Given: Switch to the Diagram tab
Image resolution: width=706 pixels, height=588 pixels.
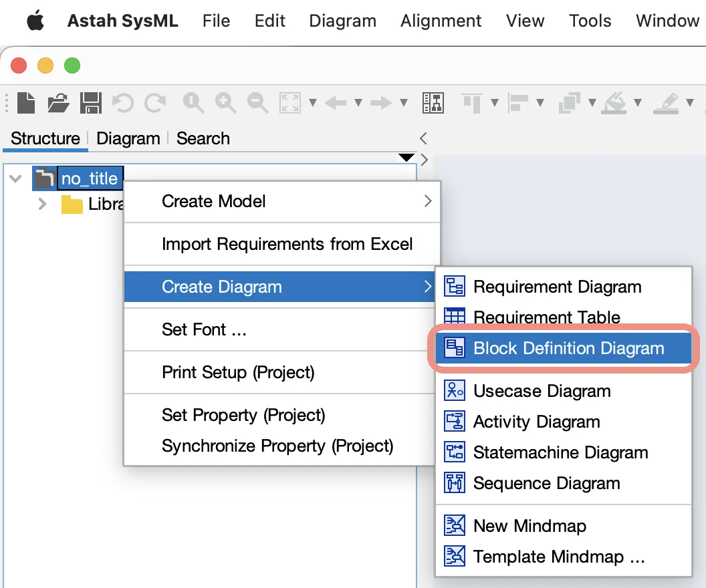Looking at the screenshot, I should tap(128, 138).
